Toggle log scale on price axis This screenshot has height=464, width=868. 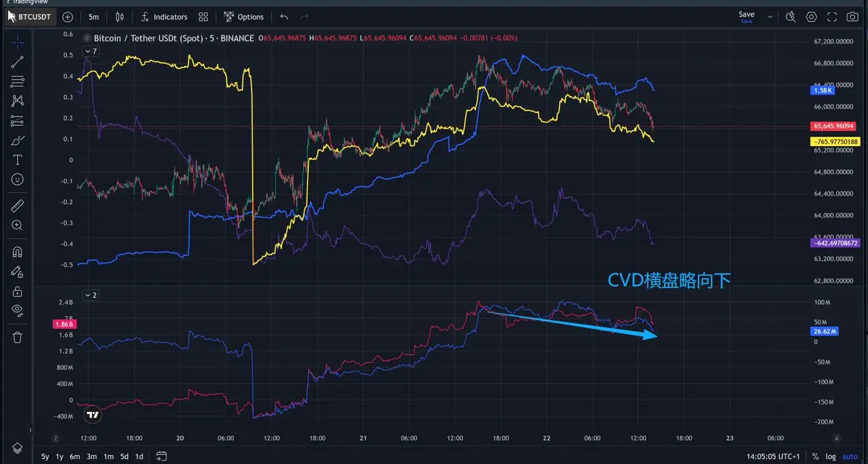pos(831,456)
